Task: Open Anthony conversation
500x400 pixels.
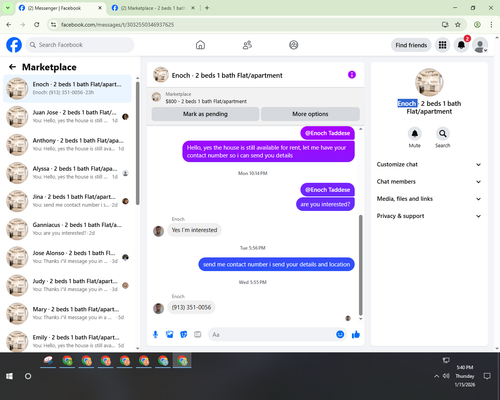Action: (x=67, y=145)
